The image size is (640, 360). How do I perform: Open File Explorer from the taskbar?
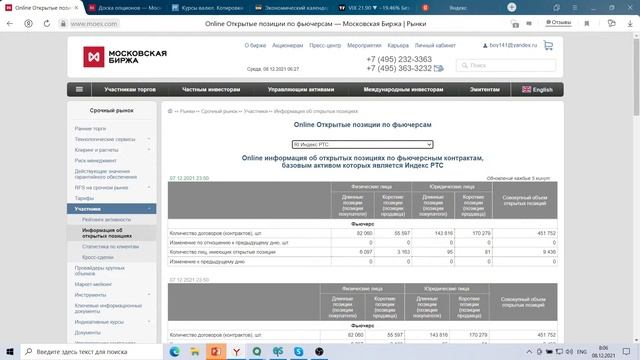click(195, 351)
